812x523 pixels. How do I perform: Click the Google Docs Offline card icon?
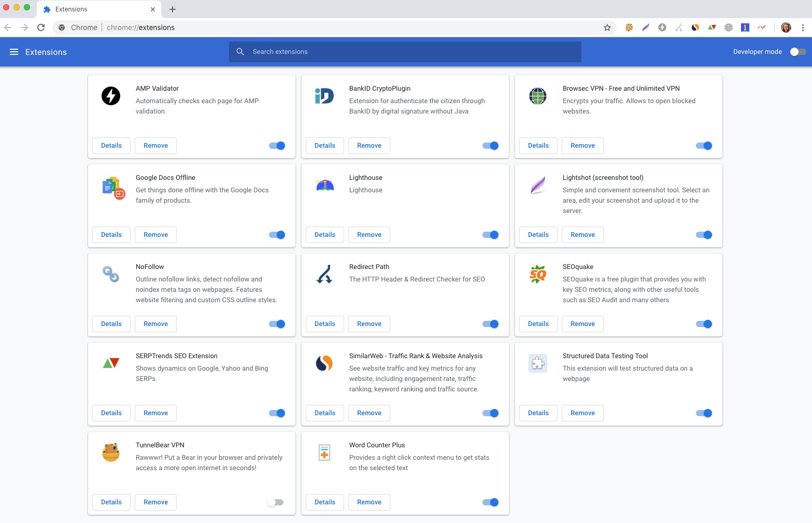(x=113, y=188)
